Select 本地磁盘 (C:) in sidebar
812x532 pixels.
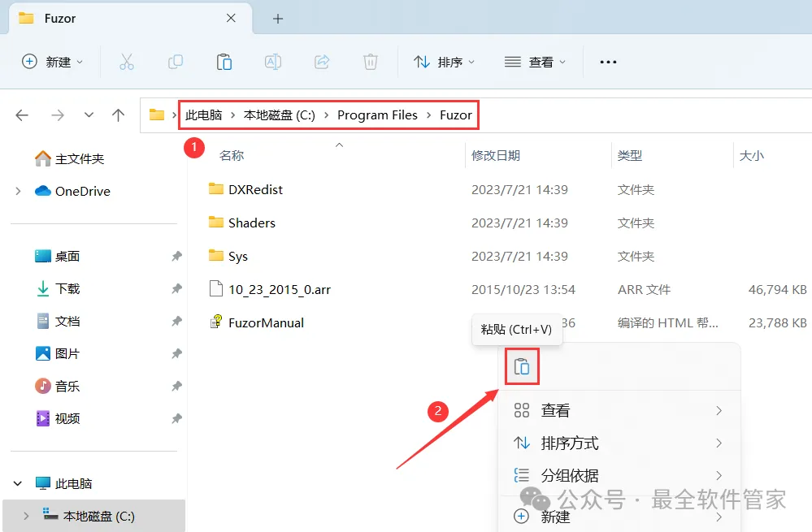[x=93, y=516]
